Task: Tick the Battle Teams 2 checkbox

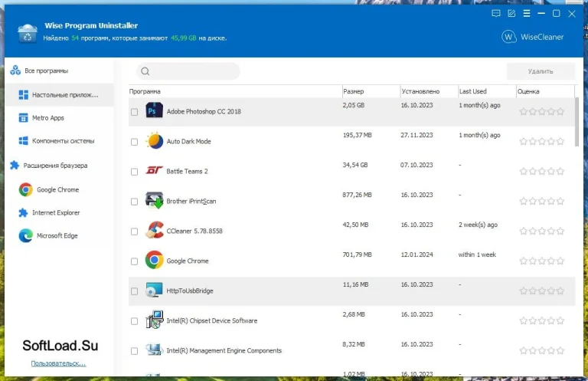Action: pos(134,172)
